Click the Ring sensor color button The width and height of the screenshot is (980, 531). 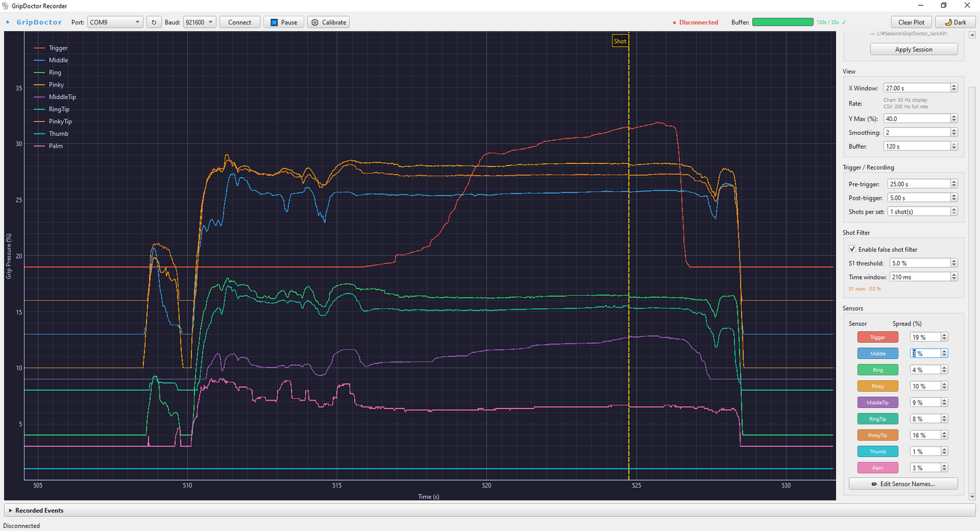tap(878, 370)
